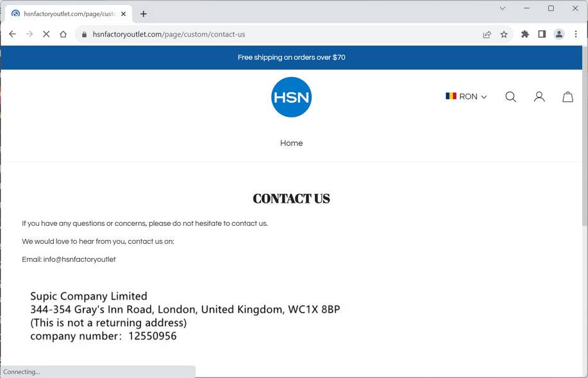The width and height of the screenshot is (588, 378).
Task: Minimize the browser window
Action: coord(527,8)
